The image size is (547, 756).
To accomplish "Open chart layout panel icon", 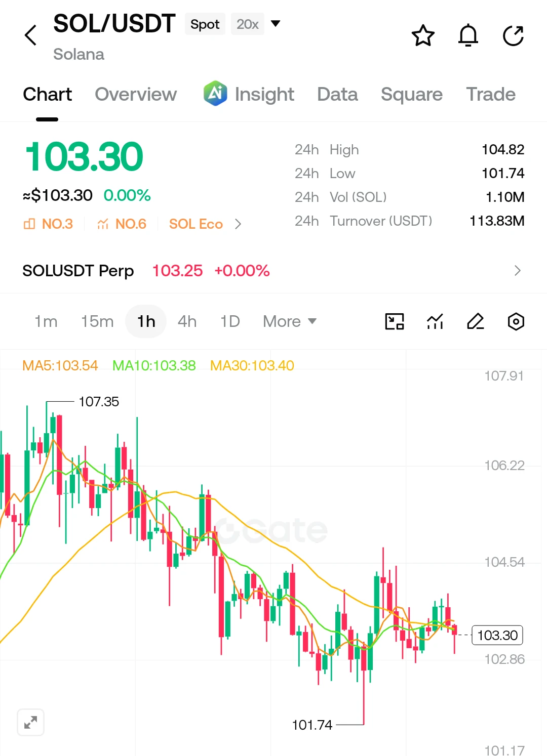I will (x=395, y=321).
